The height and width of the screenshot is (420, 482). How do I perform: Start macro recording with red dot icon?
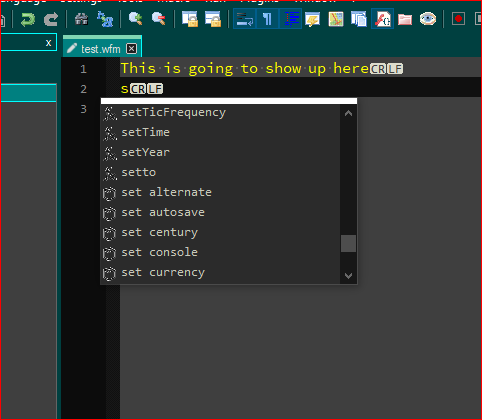[x=458, y=19]
